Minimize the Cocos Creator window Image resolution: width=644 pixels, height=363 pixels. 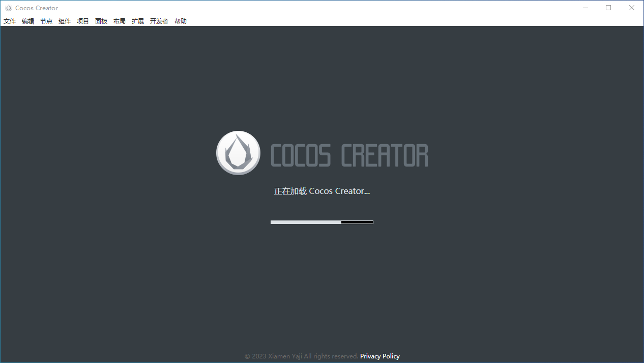coord(586,8)
